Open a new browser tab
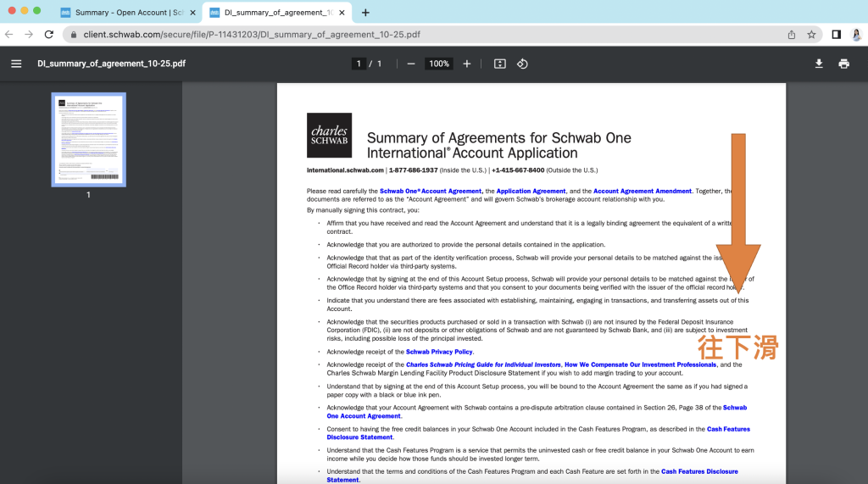Viewport: 868px width, 484px height. click(365, 12)
